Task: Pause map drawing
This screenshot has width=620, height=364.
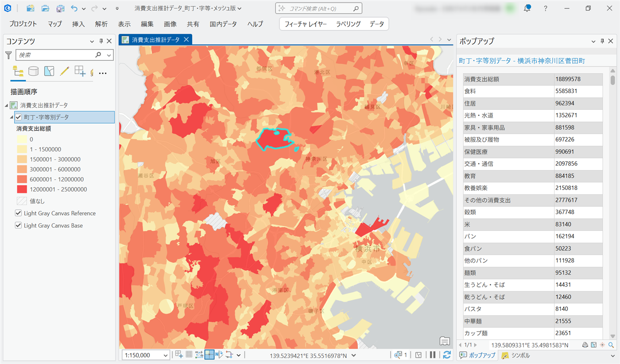Action: point(433,355)
